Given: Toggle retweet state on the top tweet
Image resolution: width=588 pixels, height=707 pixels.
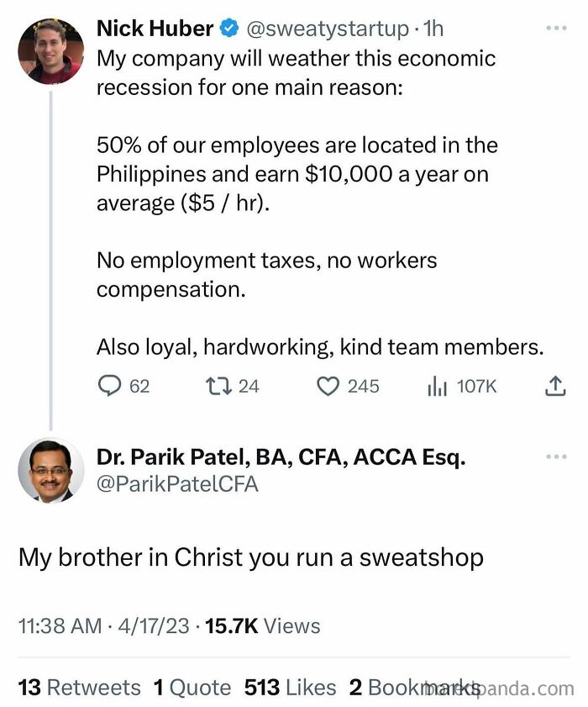Looking at the screenshot, I should coord(218,386).
